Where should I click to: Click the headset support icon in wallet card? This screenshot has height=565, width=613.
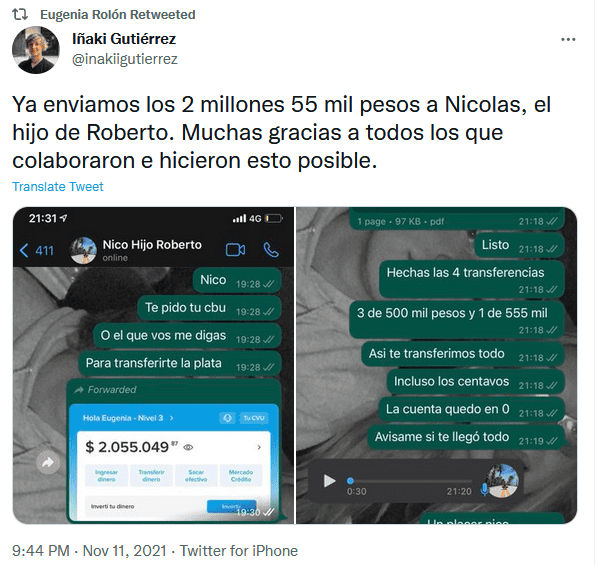click(228, 418)
